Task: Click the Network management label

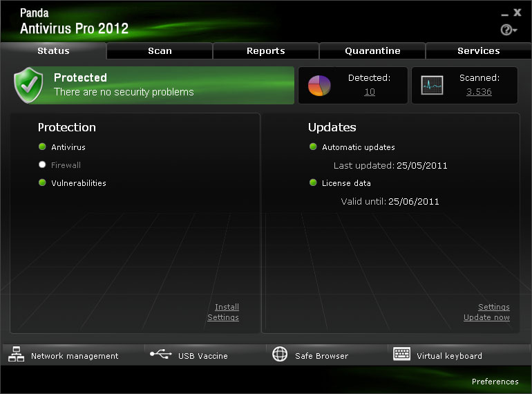Action: 75,356
